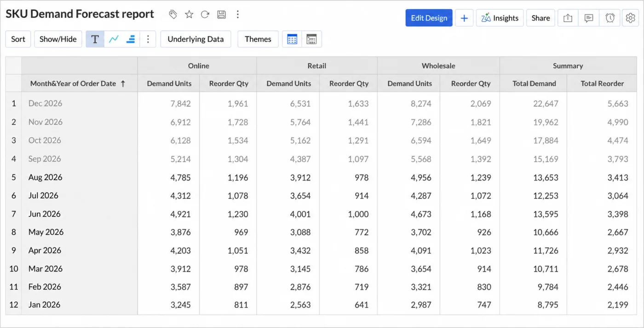The image size is (644, 328).
Task: Click cell value 22,647 in Total Demand
Action: pos(546,104)
